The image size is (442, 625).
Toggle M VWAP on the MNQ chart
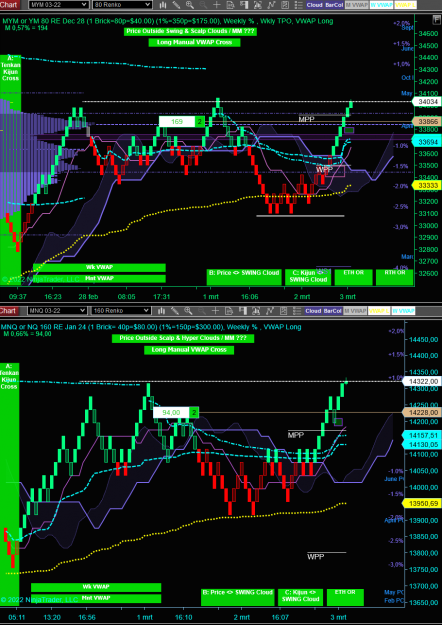click(355, 311)
